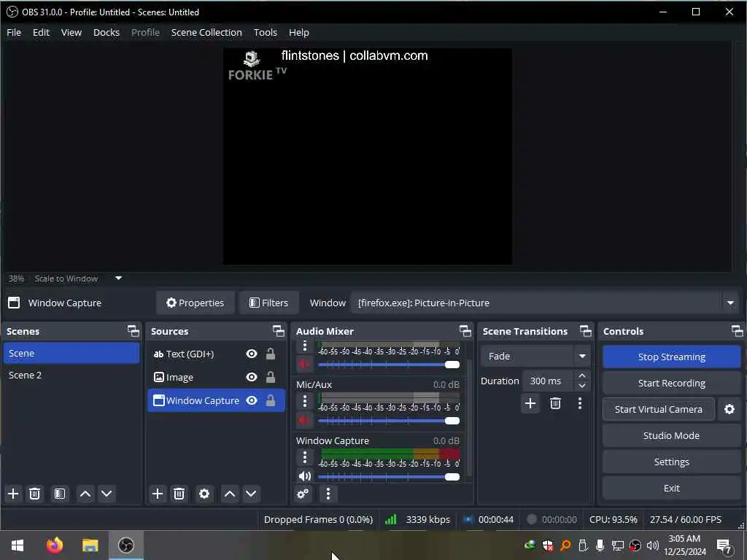This screenshot has width=747, height=560.
Task: Move source up arrow in Sources dock
Action: point(230,494)
